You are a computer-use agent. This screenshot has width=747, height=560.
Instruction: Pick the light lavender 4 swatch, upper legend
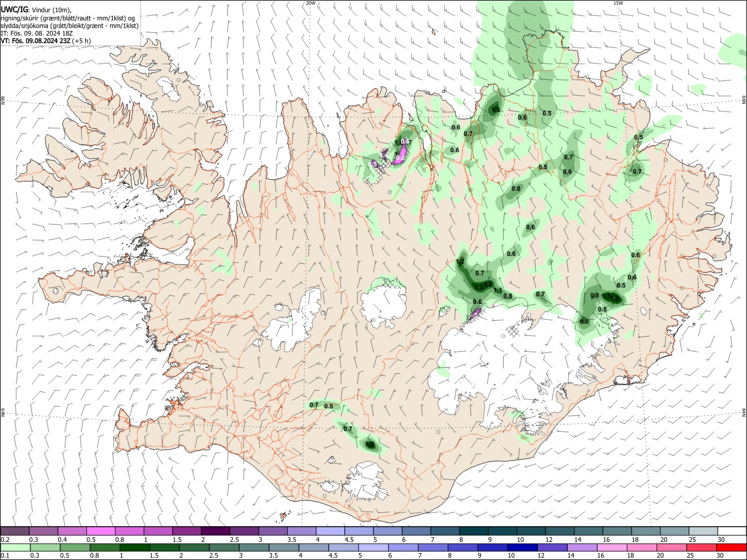pyautogui.click(x=330, y=531)
